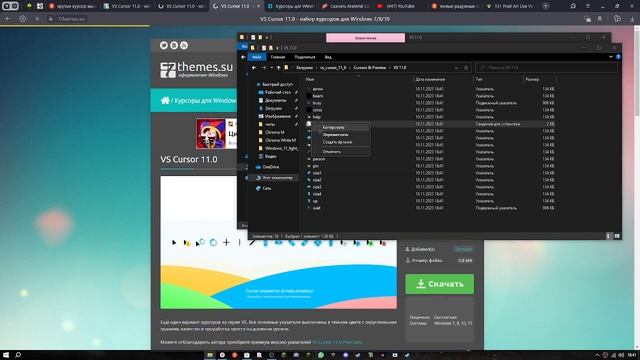Sort files by the Размер column header
Image resolution: width=640 pixels, height=360 pixels.
(532, 79)
